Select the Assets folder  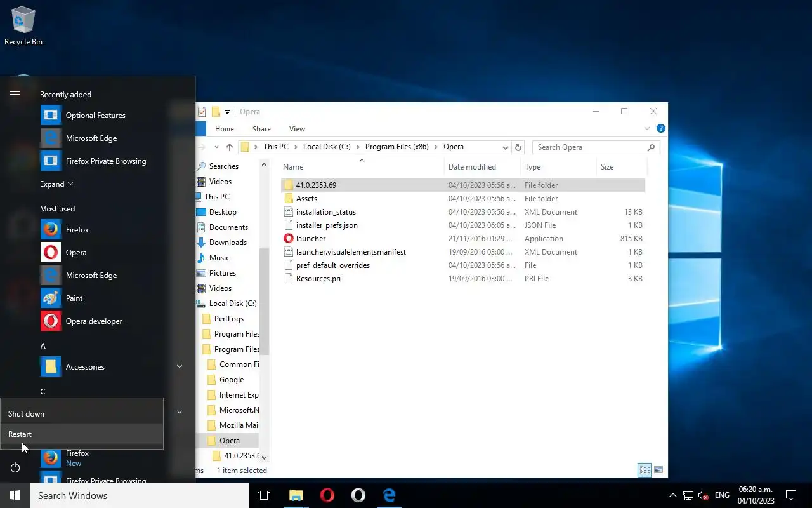(462, 199)
